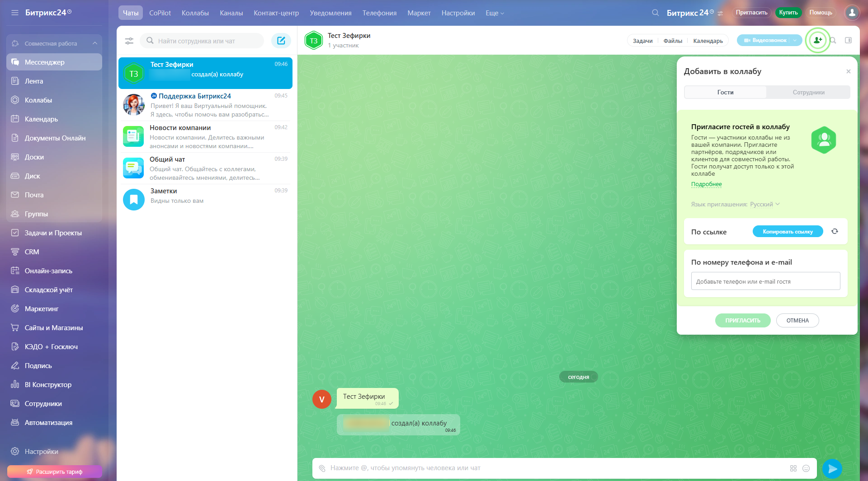Click the add participant icon in header
Screen dimensions: 868x481
pos(817,40)
